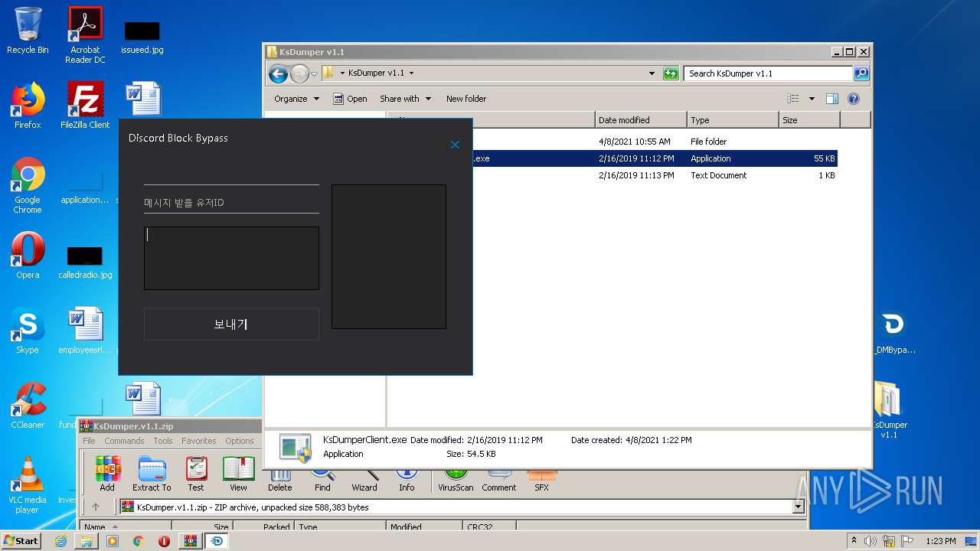Select calledradio.jpg file on desktop

tap(85, 262)
